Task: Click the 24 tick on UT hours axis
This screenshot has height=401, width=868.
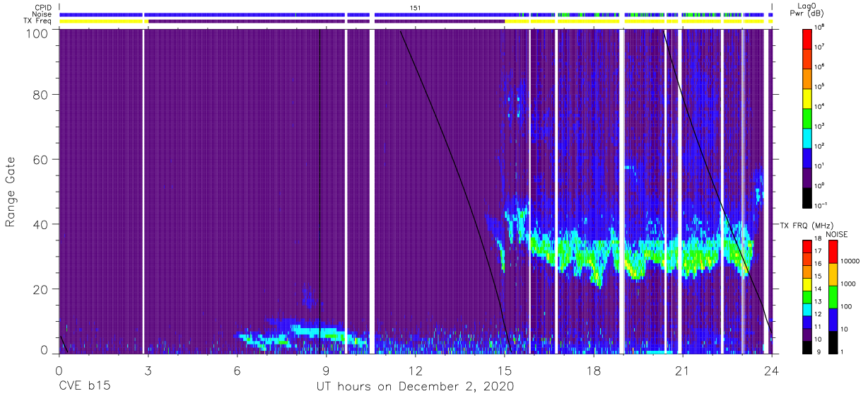Action: click(x=772, y=370)
